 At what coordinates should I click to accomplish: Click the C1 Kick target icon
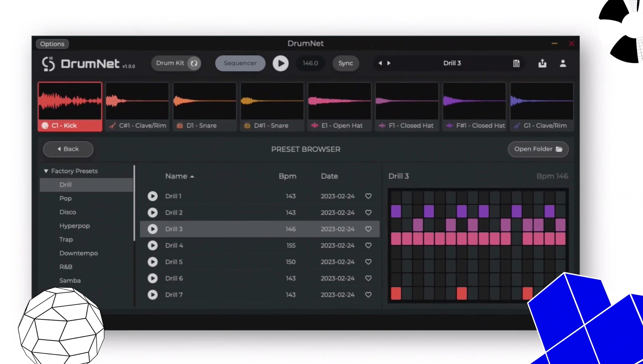[45, 125]
